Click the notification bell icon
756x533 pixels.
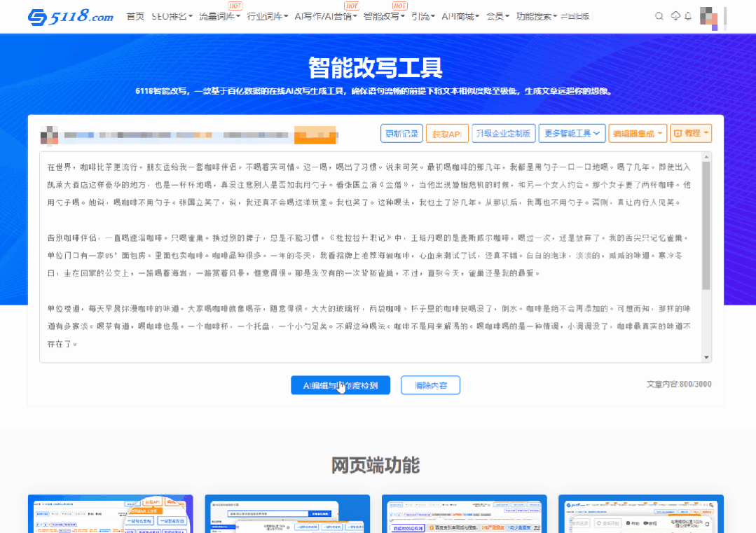pyautogui.click(x=689, y=15)
